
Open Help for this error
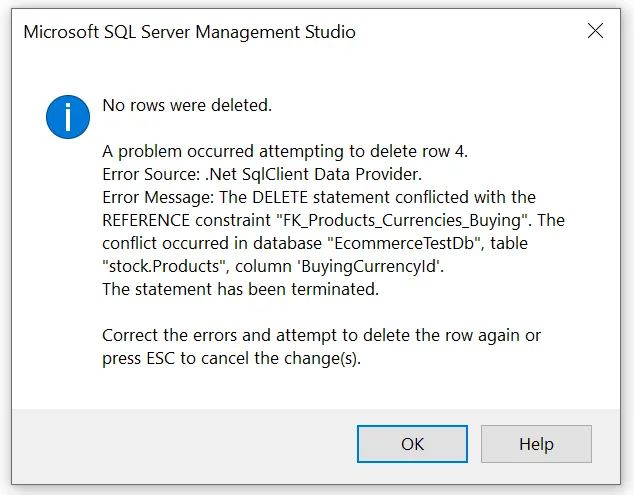[536, 444]
